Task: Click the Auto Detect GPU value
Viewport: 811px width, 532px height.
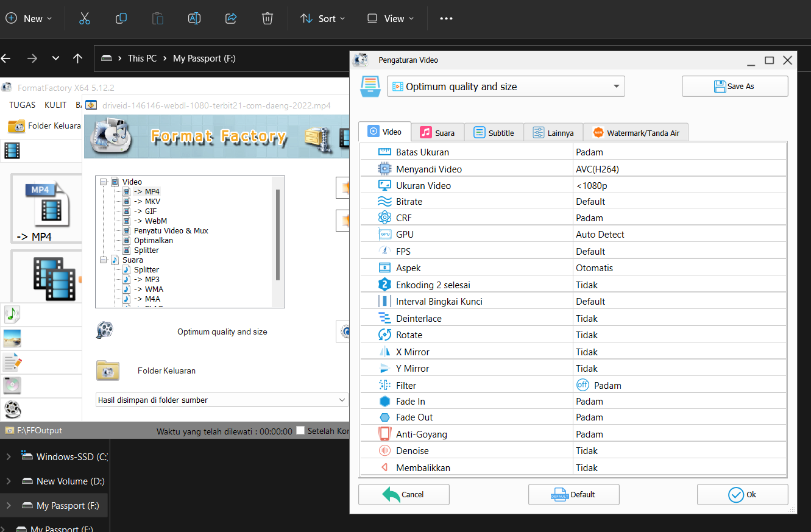Action: click(x=680, y=234)
